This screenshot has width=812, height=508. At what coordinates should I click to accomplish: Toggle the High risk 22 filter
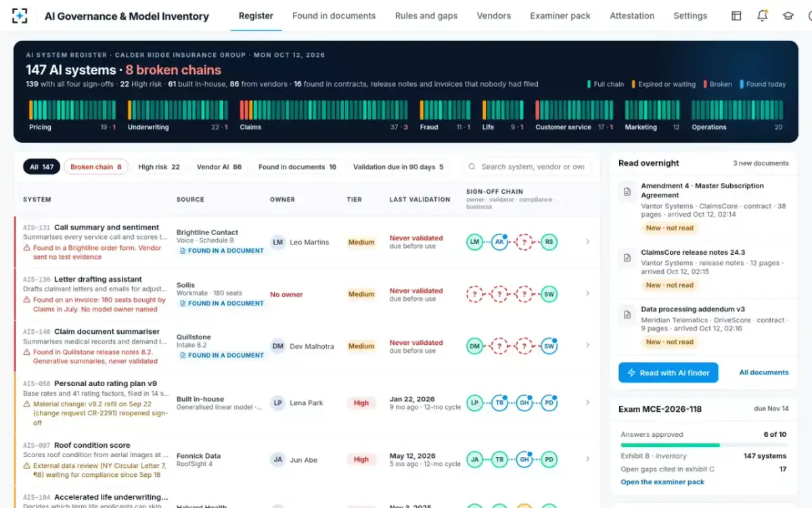[159, 167]
